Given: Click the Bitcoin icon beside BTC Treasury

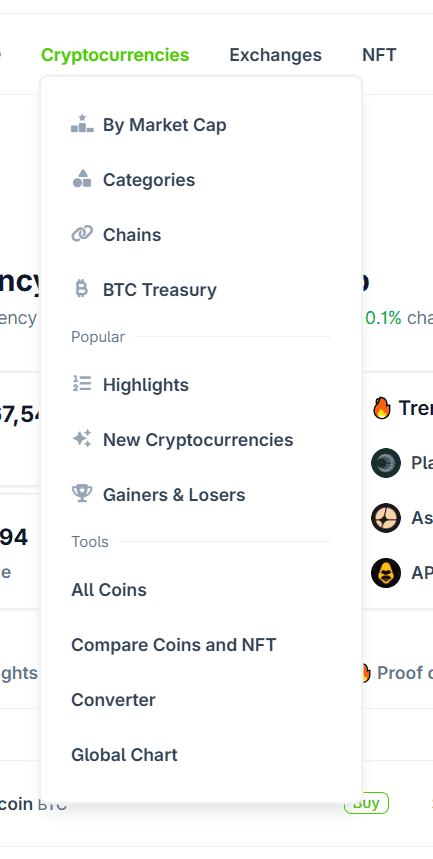Looking at the screenshot, I should [x=82, y=289].
